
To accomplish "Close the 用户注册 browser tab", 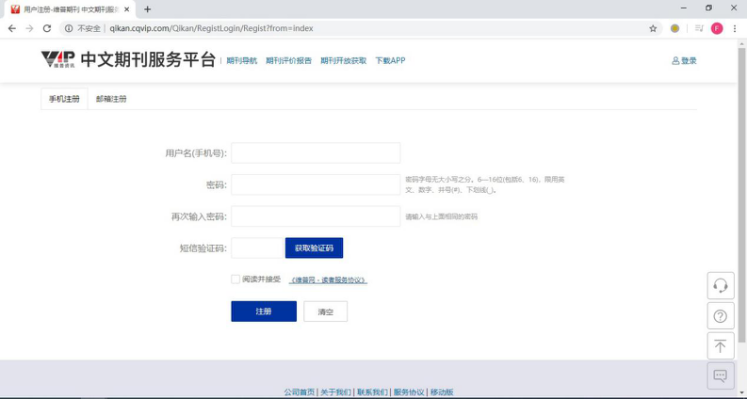I will click(127, 9).
